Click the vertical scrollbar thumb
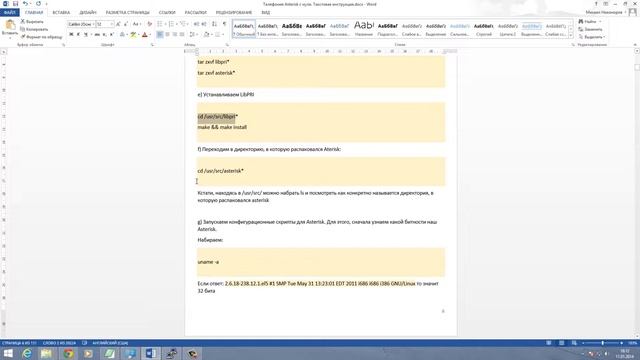Image resolution: width=640 pixels, height=360 pixels. [x=637, y=67]
